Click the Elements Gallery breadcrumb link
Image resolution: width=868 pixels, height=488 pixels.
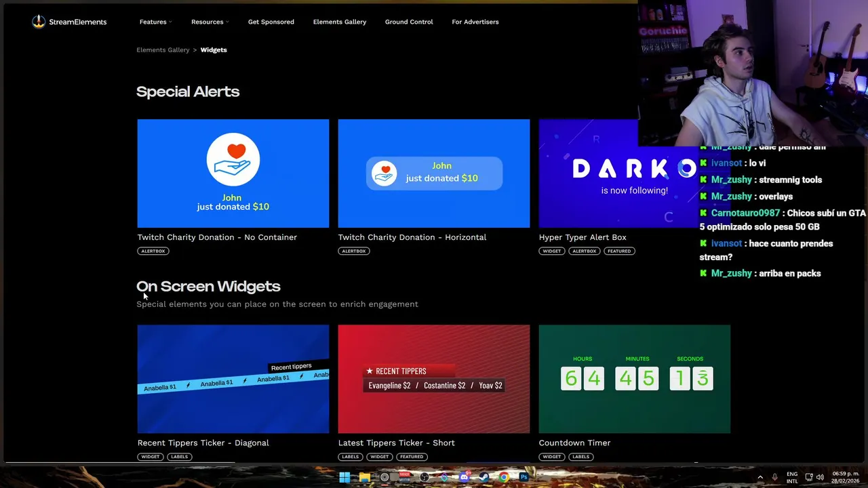coord(163,49)
